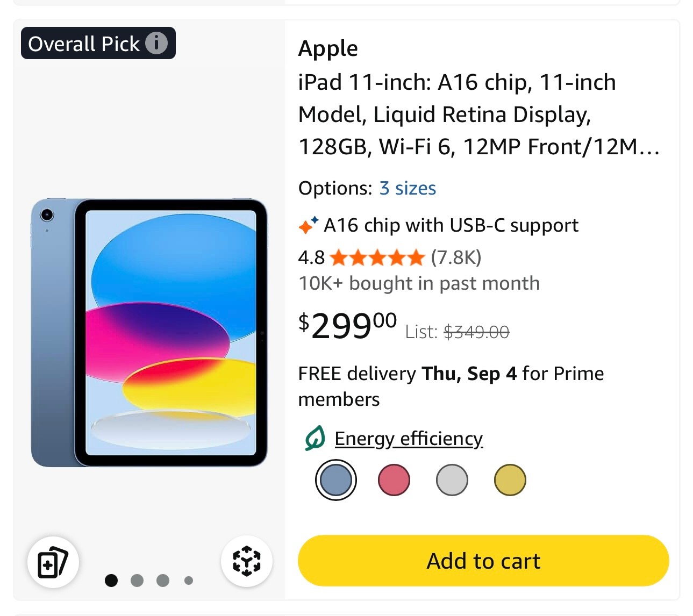This screenshot has width=693, height=616.
Task: Go to third image carousel dot
Action: [163, 581]
